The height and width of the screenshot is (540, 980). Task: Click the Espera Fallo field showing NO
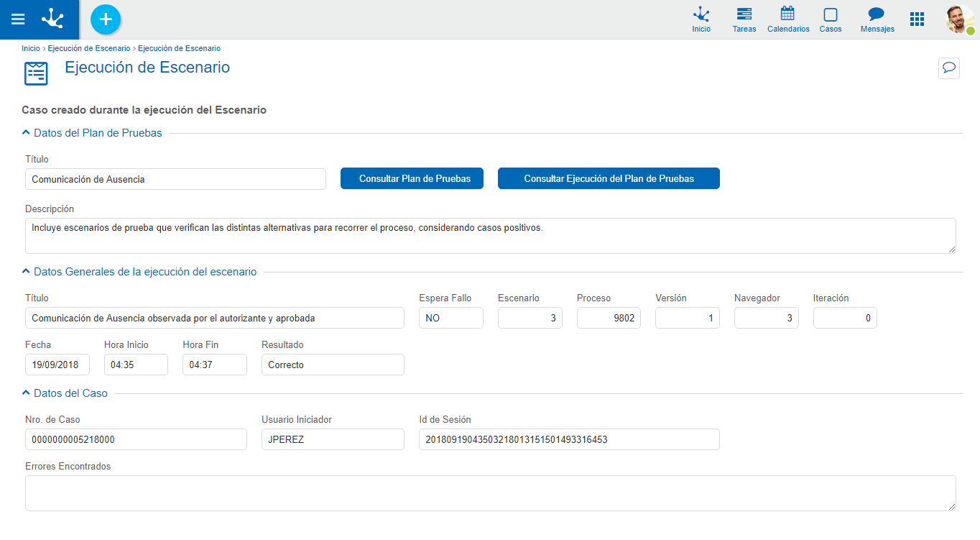point(451,318)
